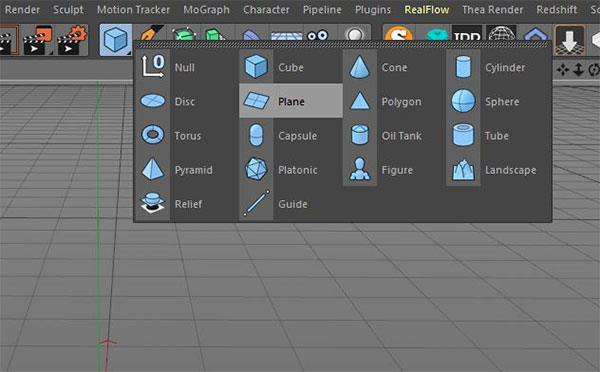Screen dimensions: 600x372
Task: Click the tear-off grip of the primitives palette
Action: pos(342,45)
